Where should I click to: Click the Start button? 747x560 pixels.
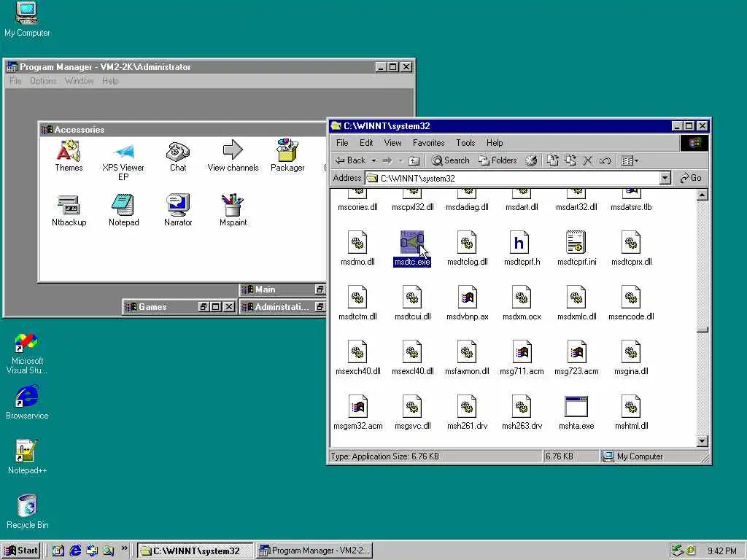[x=21, y=551]
